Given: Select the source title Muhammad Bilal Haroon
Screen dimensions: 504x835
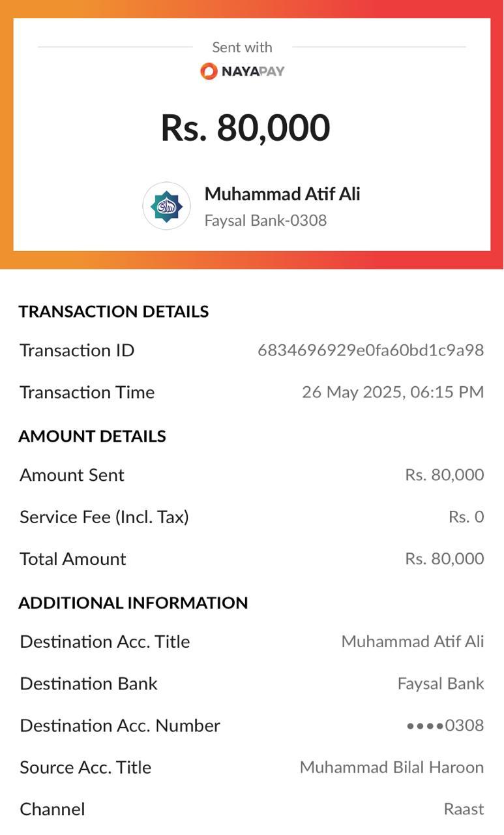Looking at the screenshot, I should [x=391, y=767].
